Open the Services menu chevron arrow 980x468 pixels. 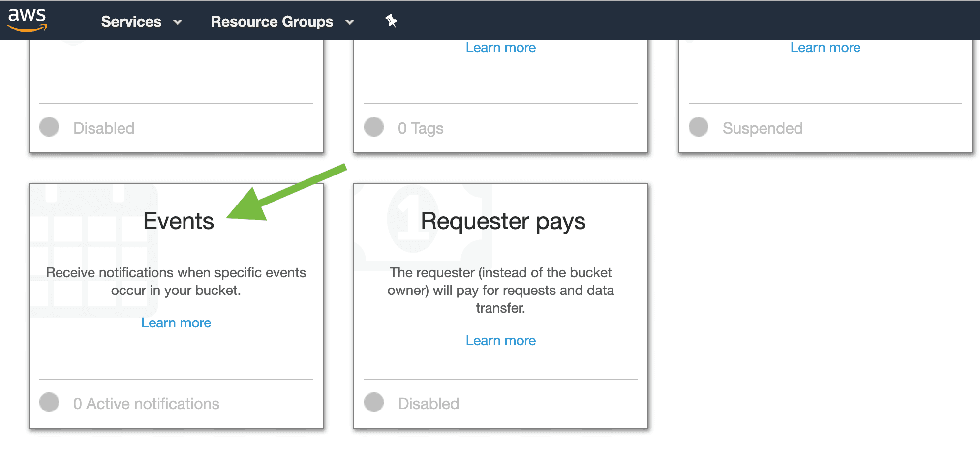tap(178, 22)
